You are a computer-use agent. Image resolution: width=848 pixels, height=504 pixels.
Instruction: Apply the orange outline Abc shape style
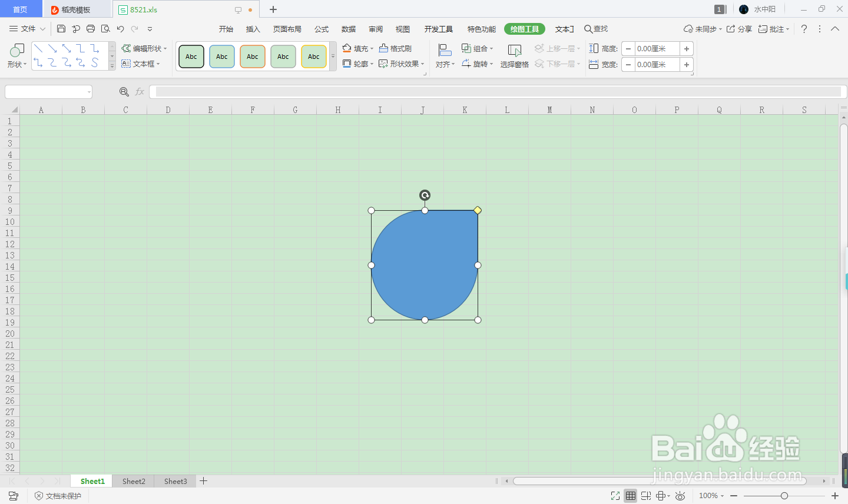253,57
